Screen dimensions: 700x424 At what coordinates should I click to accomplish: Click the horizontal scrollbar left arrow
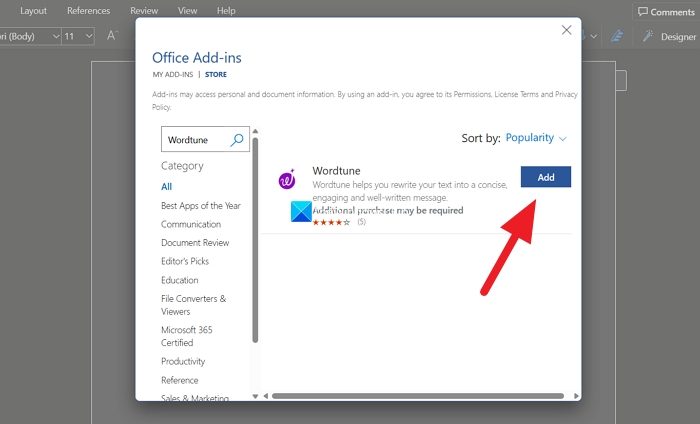[266, 396]
